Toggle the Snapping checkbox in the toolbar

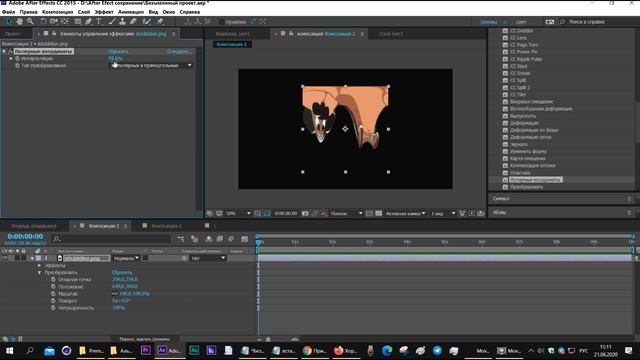[222, 22]
